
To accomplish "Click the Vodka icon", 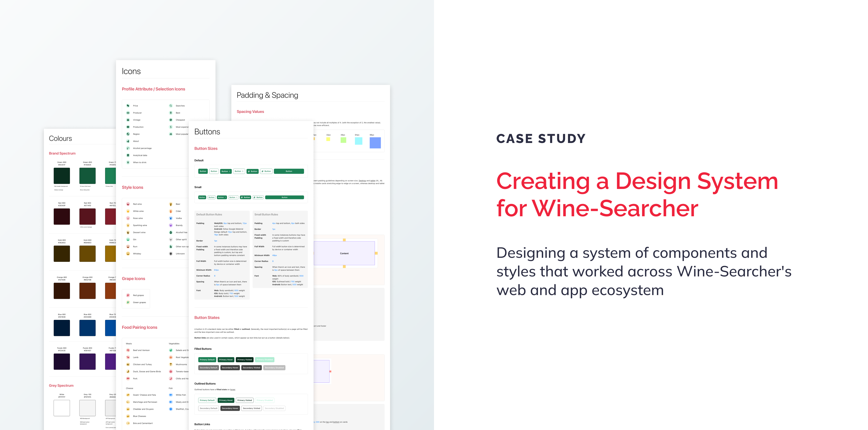I will 171,218.
